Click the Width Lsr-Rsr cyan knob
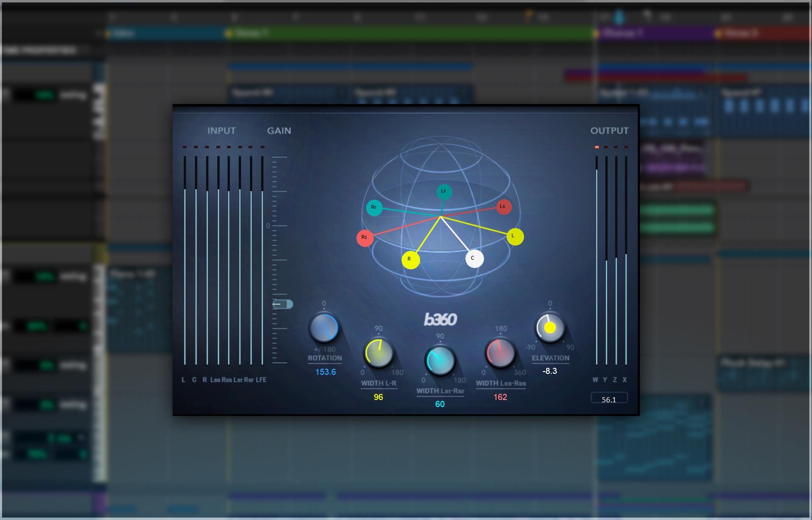The width and height of the screenshot is (812, 520). [440, 360]
